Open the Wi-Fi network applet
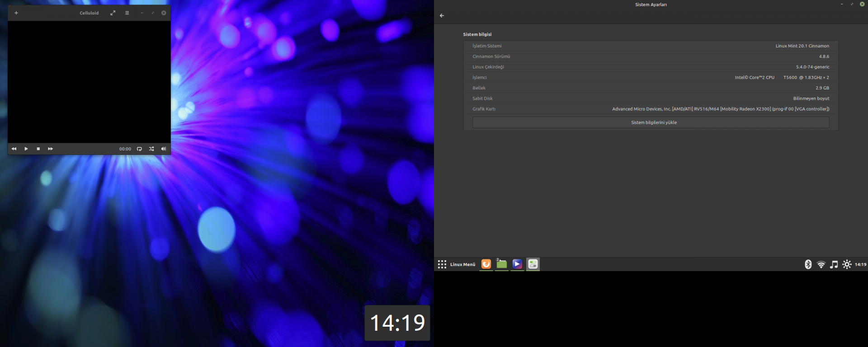 821,265
